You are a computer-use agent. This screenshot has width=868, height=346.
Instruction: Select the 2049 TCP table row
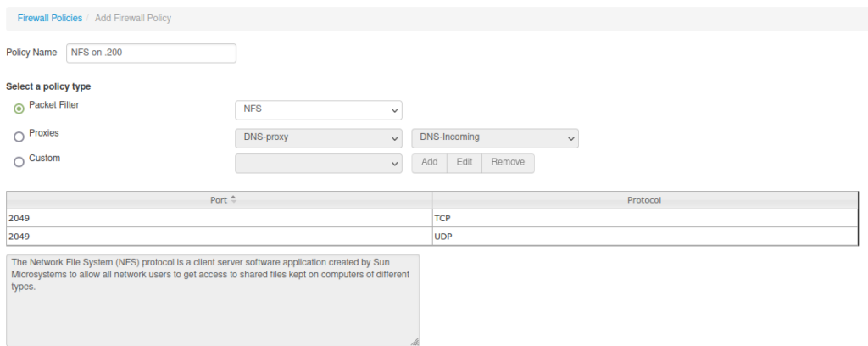(432, 218)
